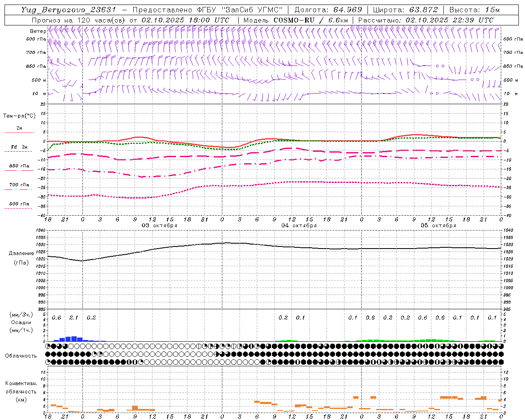Click the model name "COSMO-RU"
This screenshot has width=525, height=420.
[x=294, y=20]
